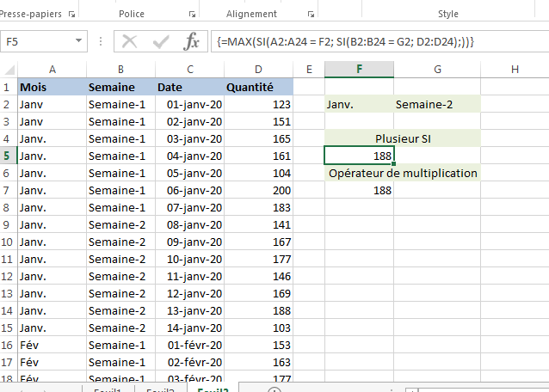Click the Janv. criteria cell in F2
549x392 pixels.
click(x=359, y=104)
